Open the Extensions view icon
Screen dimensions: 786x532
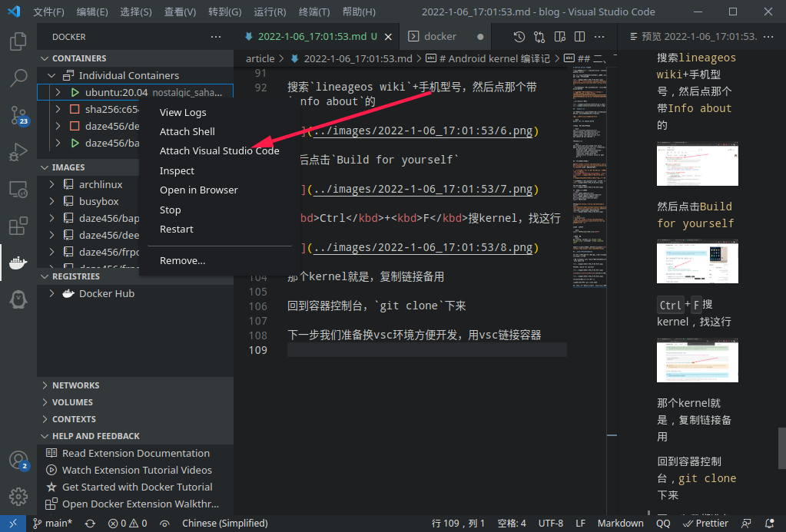(x=18, y=226)
